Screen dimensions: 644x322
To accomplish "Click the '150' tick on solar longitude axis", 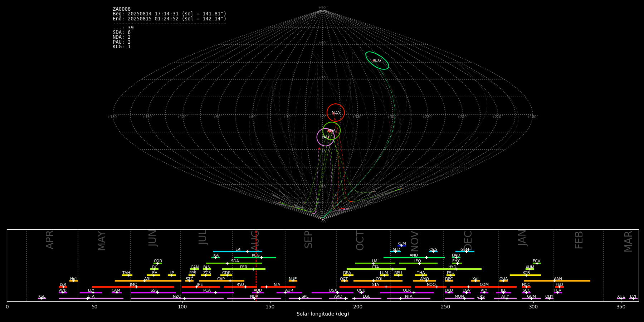I will pyautogui.click(x=270, y=307).
